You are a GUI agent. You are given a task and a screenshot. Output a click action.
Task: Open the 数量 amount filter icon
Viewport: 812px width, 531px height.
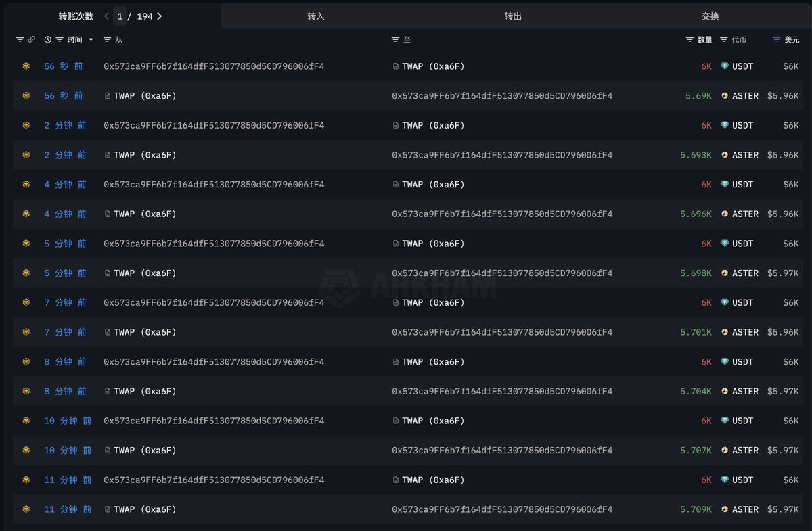pos(690,40)
